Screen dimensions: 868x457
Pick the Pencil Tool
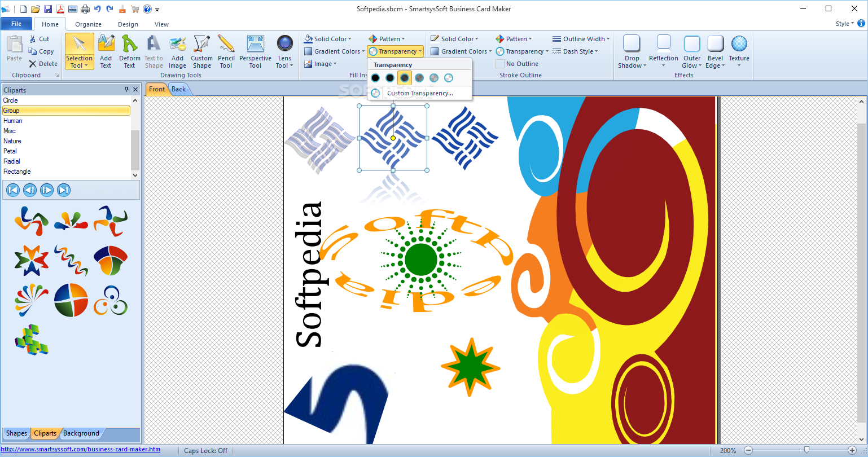pos(226,51)
